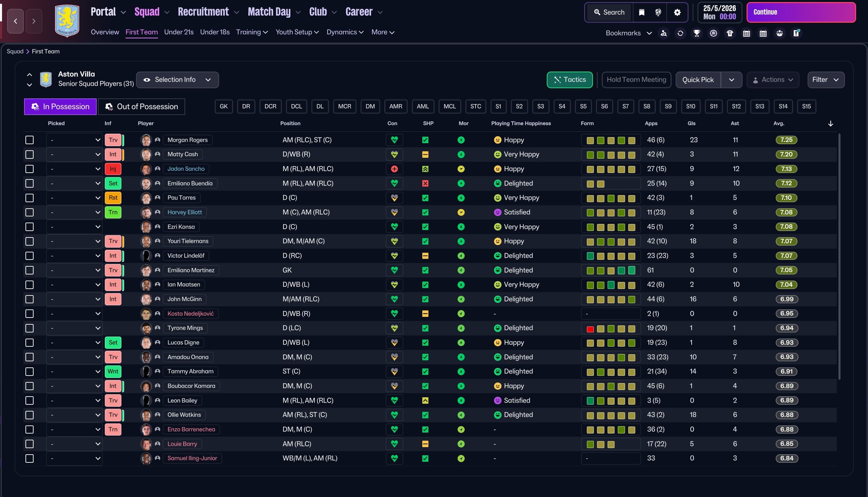The width and height of the screenshot is (868, 497).
Task: Open the Tactics button
Action: coord(569,79)
